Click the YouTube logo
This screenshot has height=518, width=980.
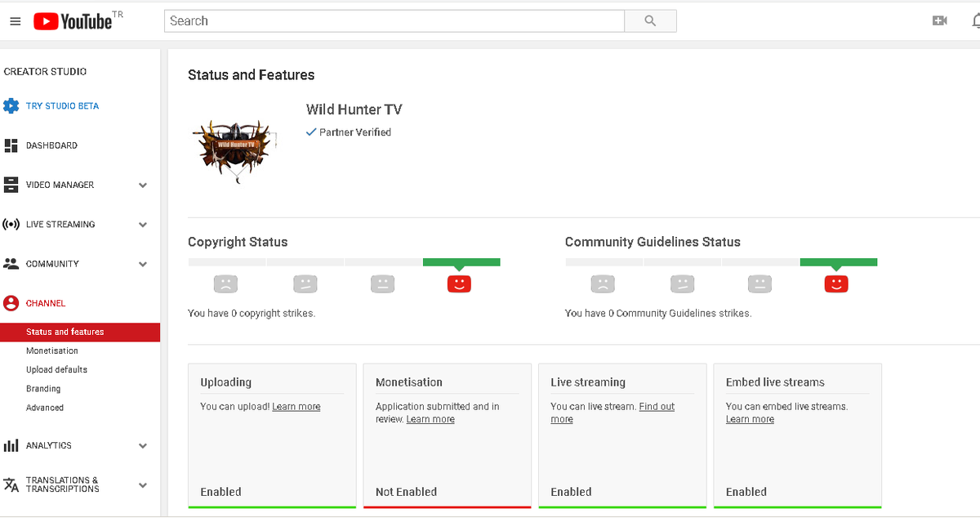coord(73,21)
